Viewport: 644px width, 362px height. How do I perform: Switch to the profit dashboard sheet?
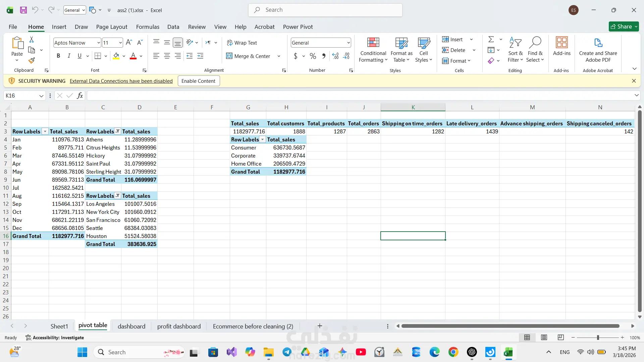coord(179,326)
